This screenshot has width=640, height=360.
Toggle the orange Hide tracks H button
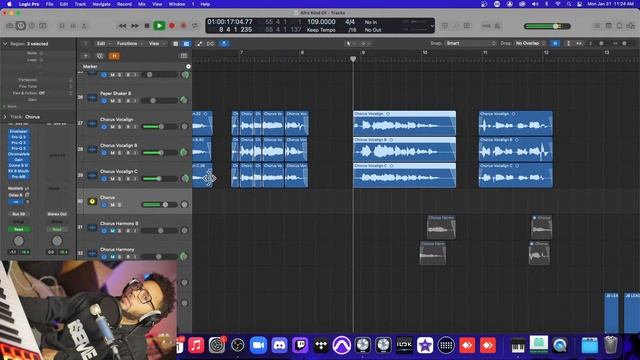(x=114, y=56)
